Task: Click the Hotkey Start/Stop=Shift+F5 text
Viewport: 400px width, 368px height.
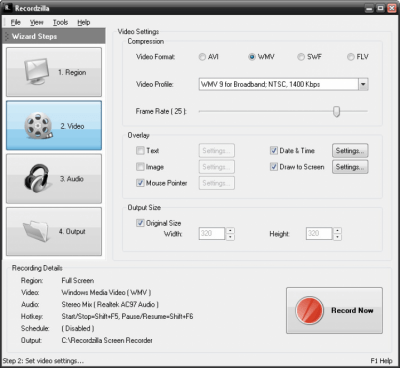Action: point(127,316)
